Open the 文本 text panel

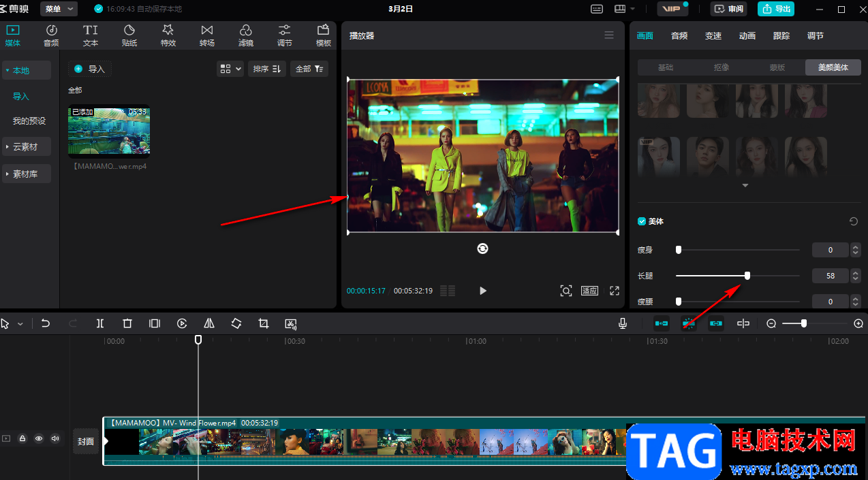pos(91,35)
